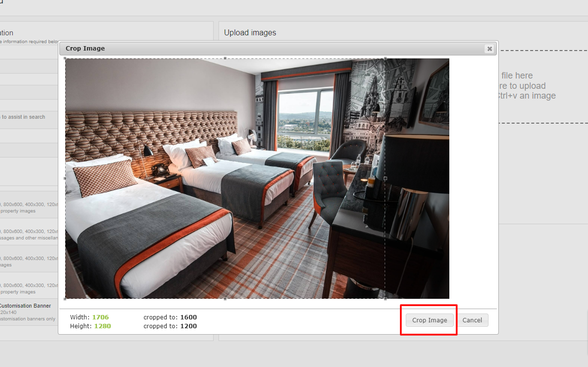Select the Width value 1706
Viewport: 588px width, 367px height.
100,317
